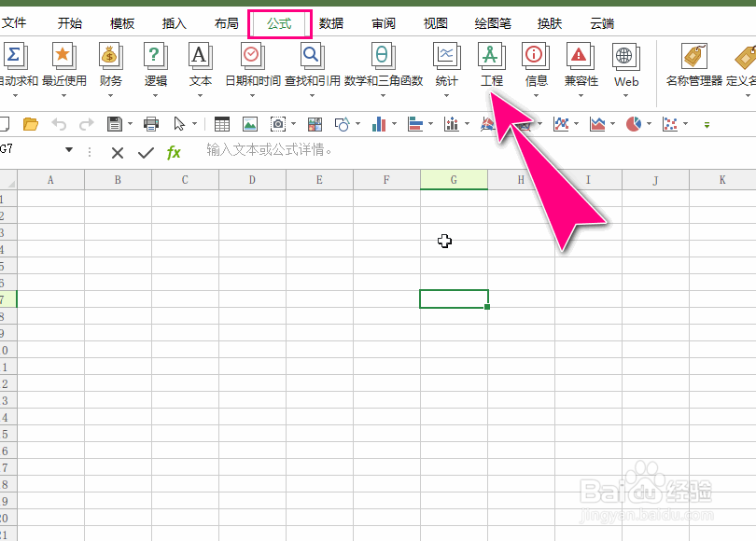Select column header D

tap(252, 180)
